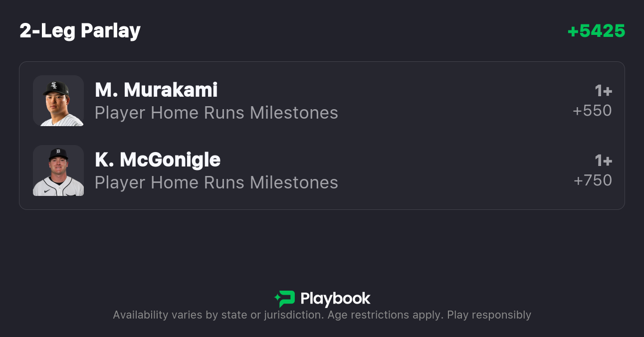Click M. Murakami's player headshot
This screenshot has height=337, width=644.
(x=58, y=101)
